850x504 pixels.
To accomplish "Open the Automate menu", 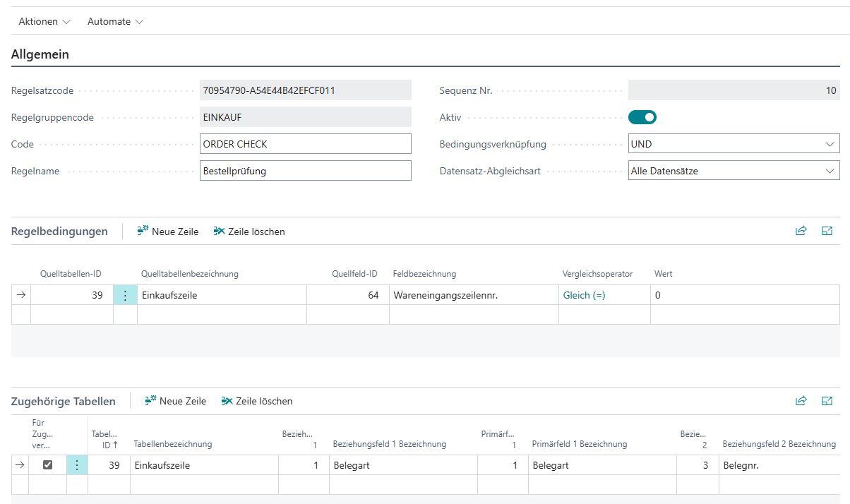I will (x=115, y=21).
